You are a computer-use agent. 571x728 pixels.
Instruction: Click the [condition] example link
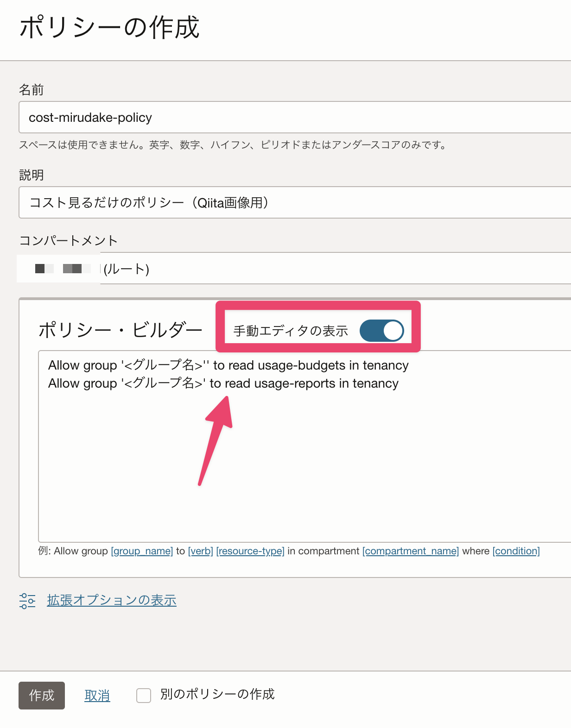[x=516, y=551]
